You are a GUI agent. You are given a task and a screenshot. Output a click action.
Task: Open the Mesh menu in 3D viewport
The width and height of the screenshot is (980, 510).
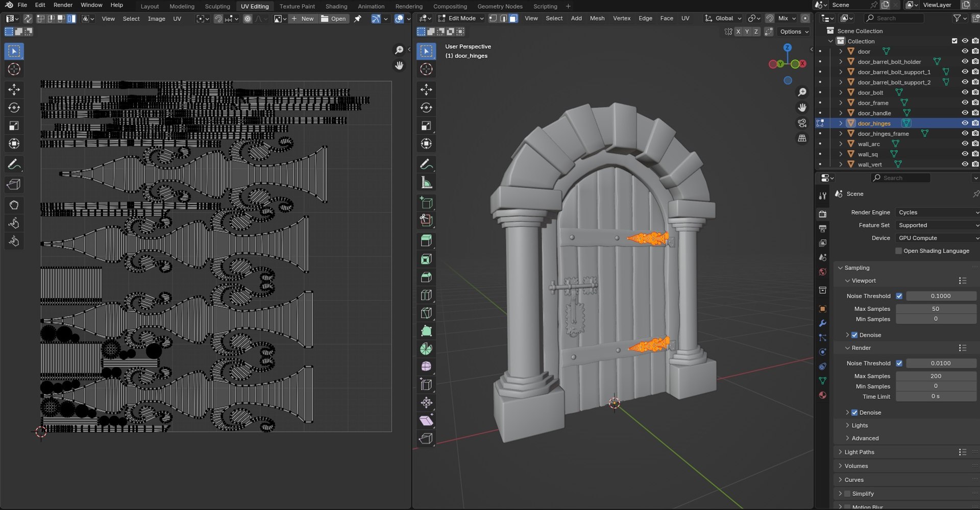[x=597, y=18]
